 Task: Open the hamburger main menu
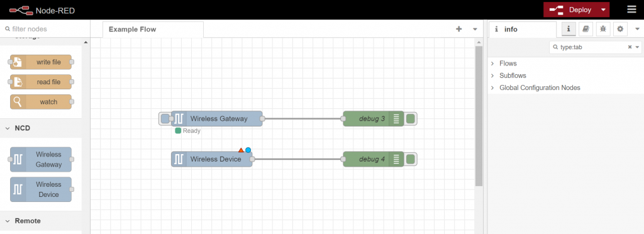pyautogui.click(x=631, y=9)
